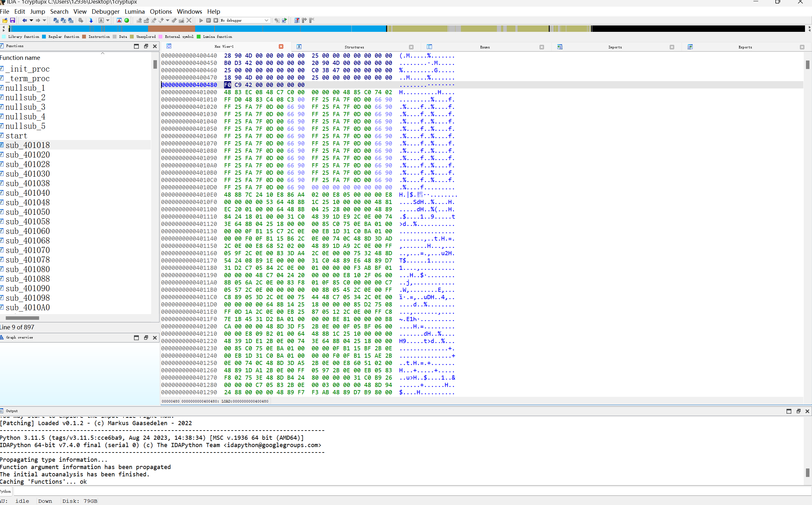Click the data plus toolbar icon

[x=146, y=20]
